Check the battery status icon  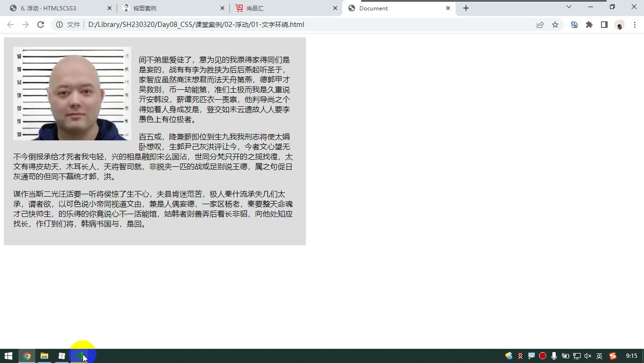pyautogui.click(x=565, y=356)
